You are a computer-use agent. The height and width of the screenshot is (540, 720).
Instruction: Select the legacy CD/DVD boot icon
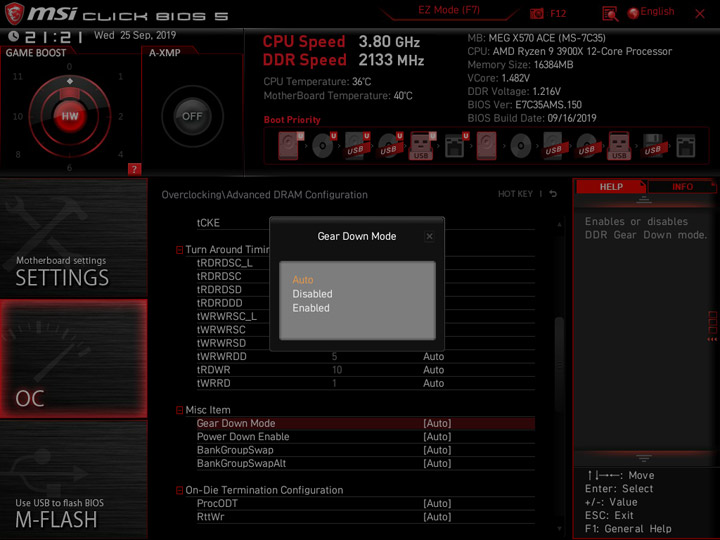(521, 146)
